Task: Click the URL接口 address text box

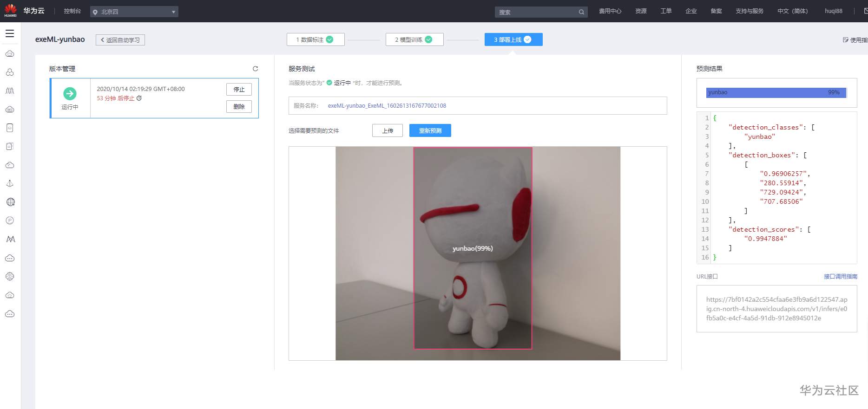Action: click(x=777, y=309)
